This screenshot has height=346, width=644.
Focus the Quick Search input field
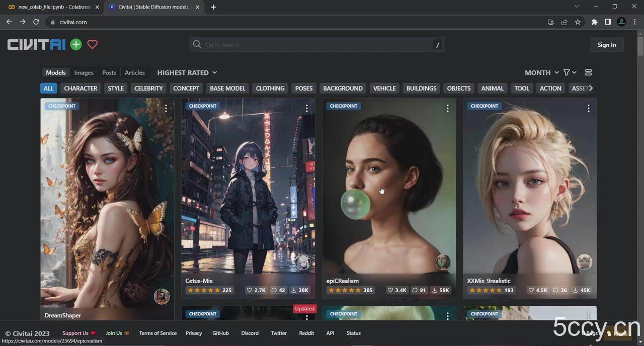click(317, 45)
